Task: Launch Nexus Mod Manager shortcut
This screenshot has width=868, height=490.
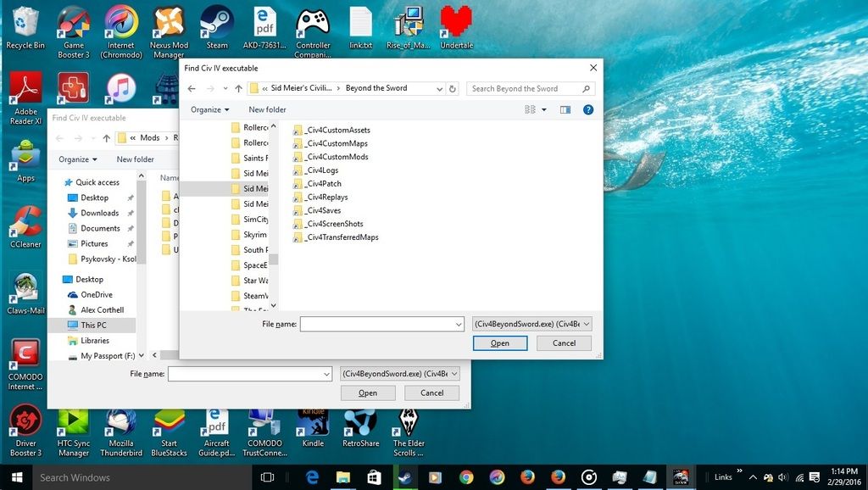Action: pyautogui.click(x=169, y=31)
